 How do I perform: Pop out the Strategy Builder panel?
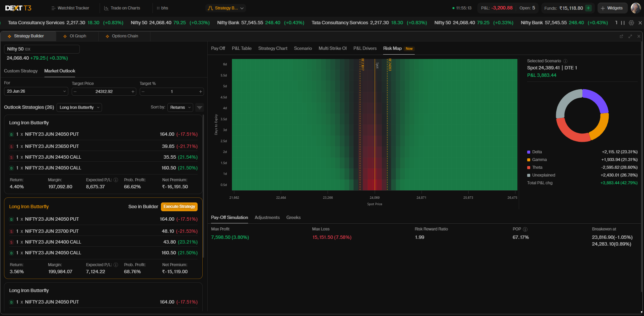pyautogui.click(x=621, y=36)
